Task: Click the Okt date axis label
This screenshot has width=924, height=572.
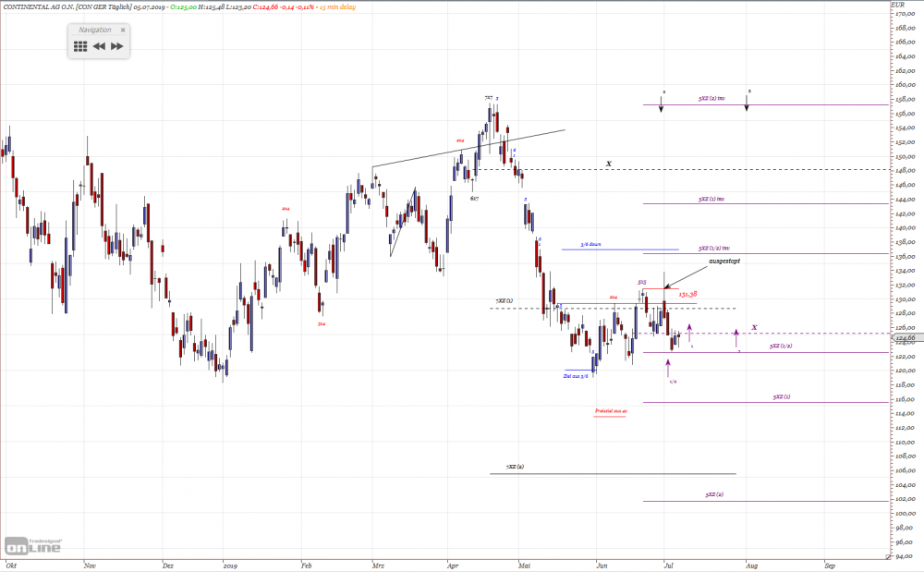Action: pyautogui.click(x=11, y=566)
